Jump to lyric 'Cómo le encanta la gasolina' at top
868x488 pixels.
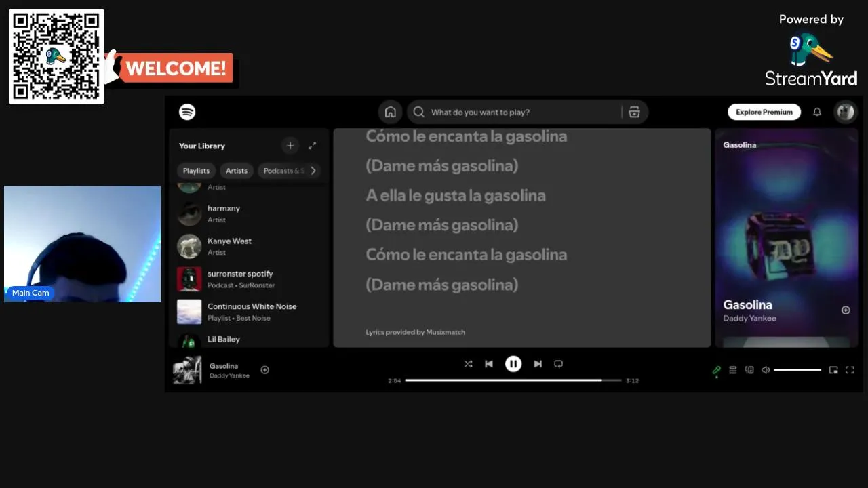[x=466, y=136]
